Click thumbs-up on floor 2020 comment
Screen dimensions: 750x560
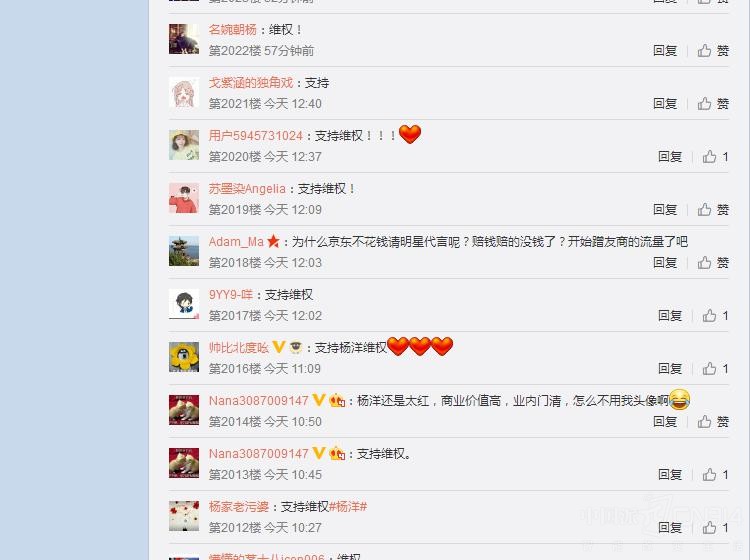coord(716,157)
